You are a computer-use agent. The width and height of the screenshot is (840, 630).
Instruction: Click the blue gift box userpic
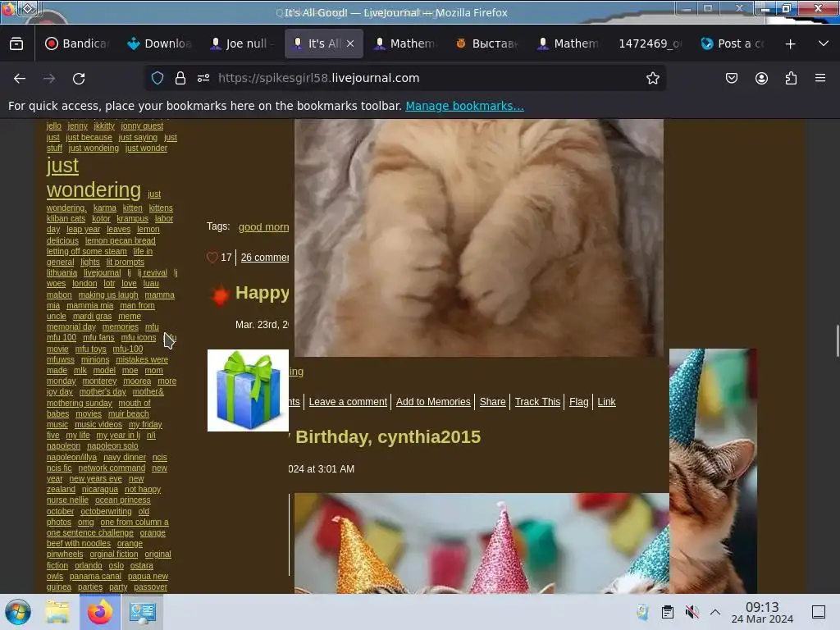[248, 390]
